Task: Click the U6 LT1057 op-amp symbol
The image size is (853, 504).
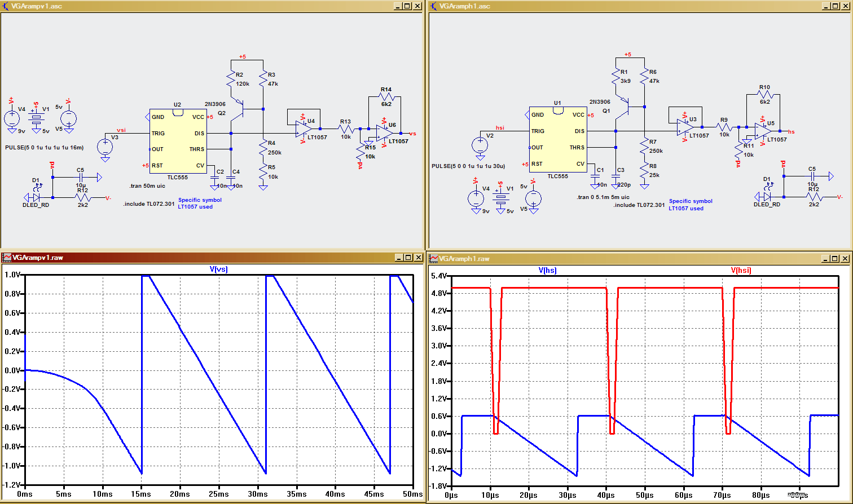Action: [384, 134]
